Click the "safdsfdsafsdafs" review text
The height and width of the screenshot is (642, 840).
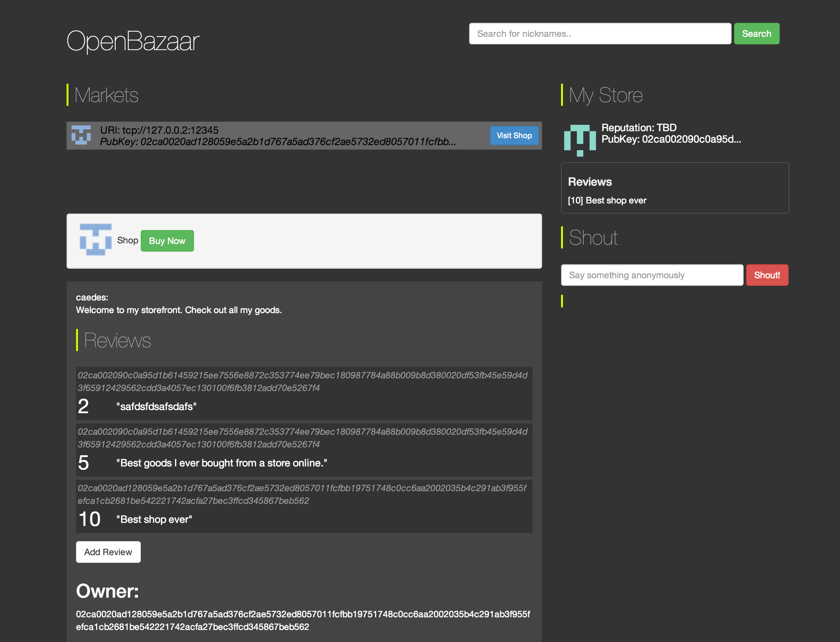click(x=156, y=406)
